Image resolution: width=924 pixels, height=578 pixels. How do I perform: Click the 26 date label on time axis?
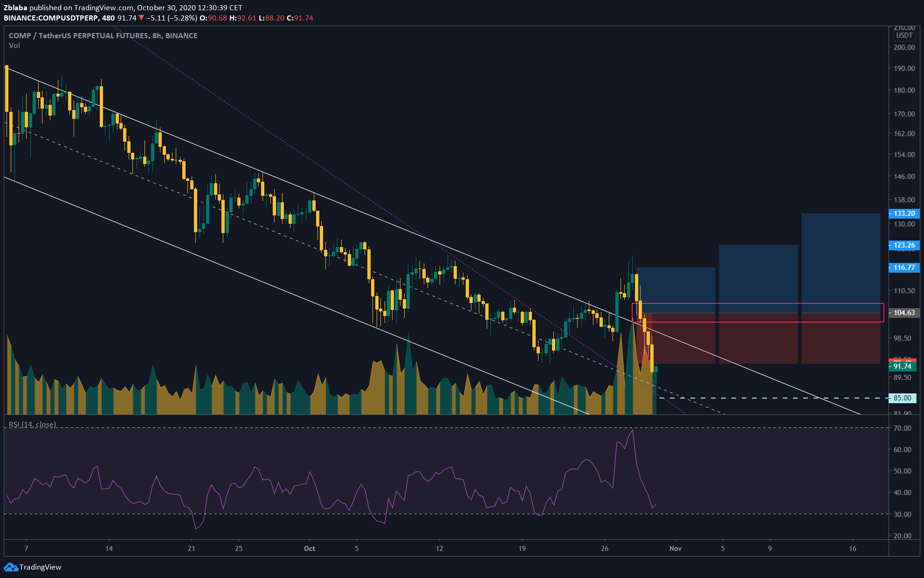605,549
